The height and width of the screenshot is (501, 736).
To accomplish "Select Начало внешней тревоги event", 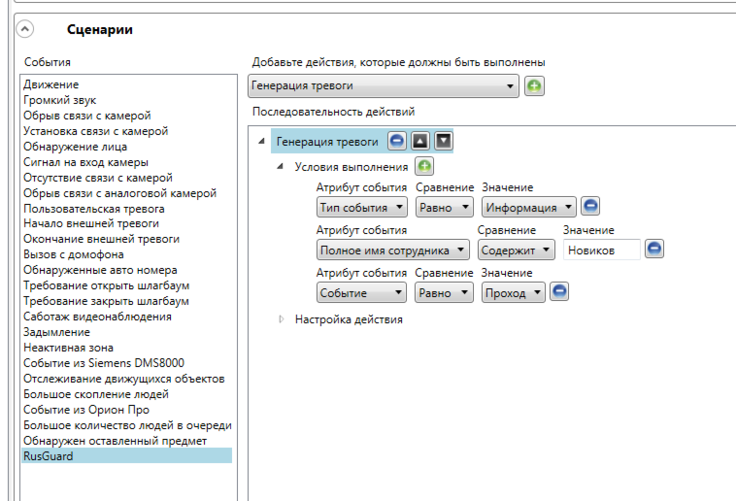I will (x=91, y=223).
